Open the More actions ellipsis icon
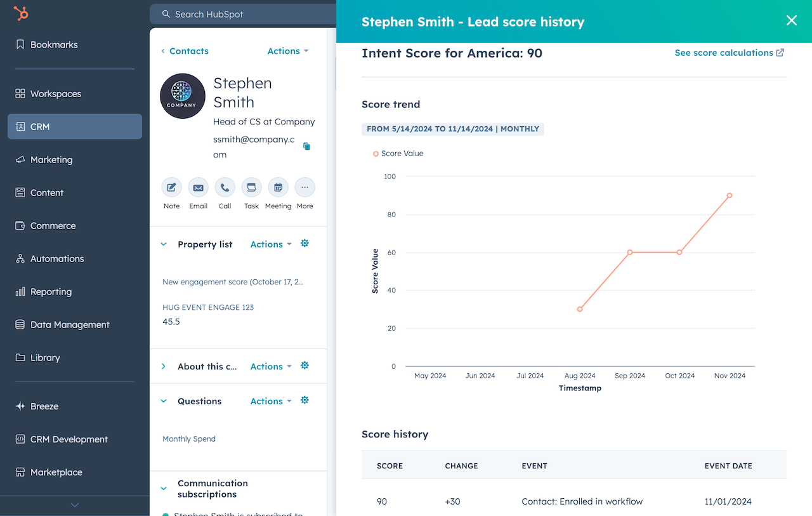This screenshot has height=516, width=812. [x=304, y=188]
